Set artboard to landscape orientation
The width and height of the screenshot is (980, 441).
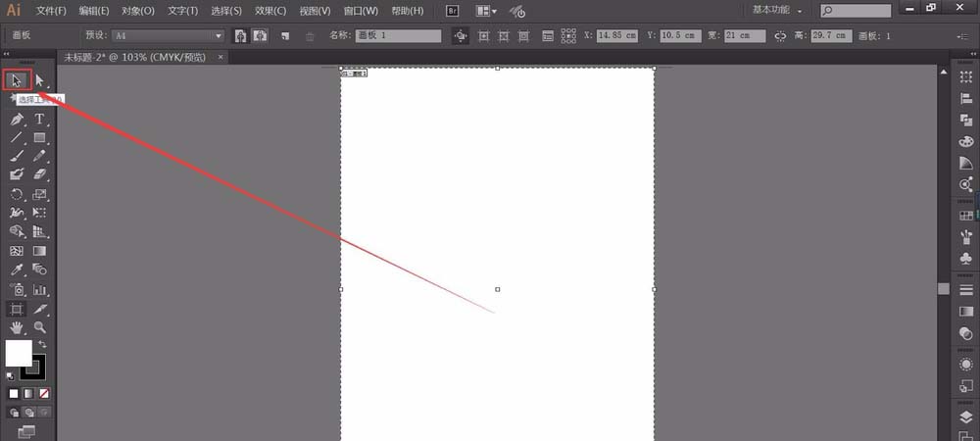pos(260,36)
